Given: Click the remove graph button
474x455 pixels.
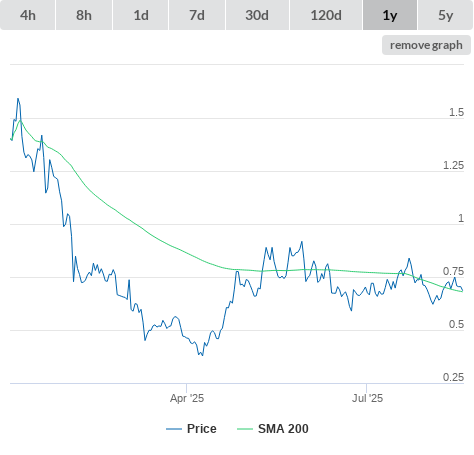Looking at the screenshot, I should [426, 45].
